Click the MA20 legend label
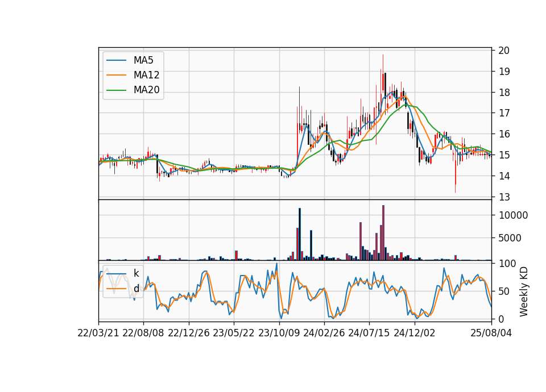 (x=146, y=90)
